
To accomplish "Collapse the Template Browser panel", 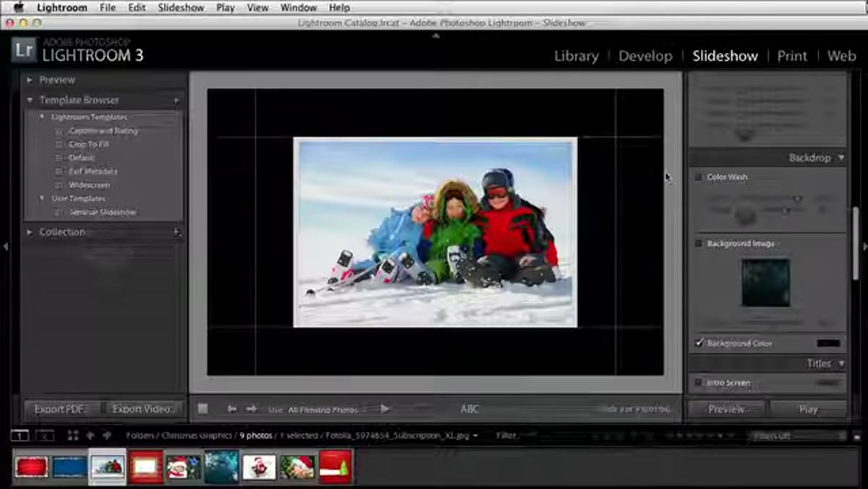I will [30, 101].
